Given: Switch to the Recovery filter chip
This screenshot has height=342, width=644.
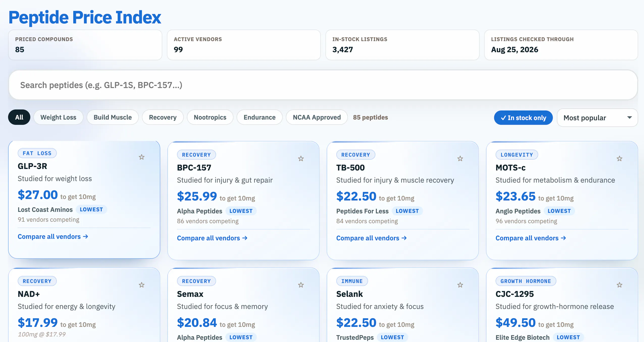Looking at the screenshot, I should (x=163, y=117).
